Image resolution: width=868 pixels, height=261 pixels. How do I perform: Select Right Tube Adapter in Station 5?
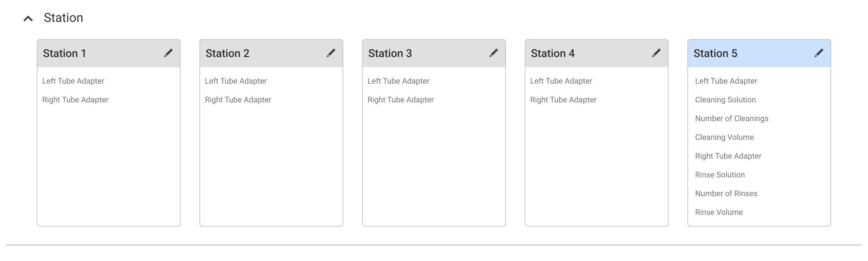(x=728, y=156)
